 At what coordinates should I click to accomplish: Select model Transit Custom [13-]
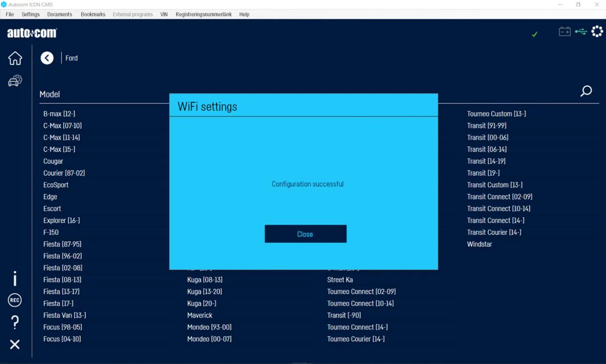coord(495,185)
